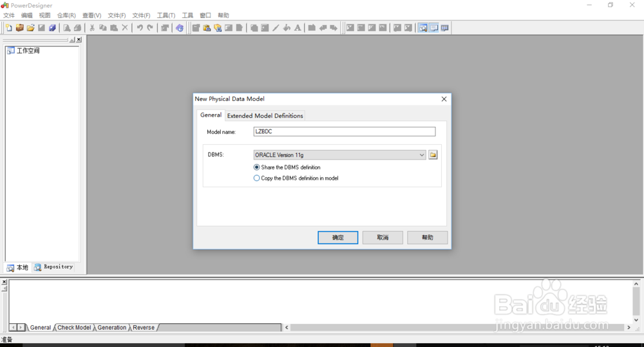644x347 pixels.
Task: Switch to Extended Model Definitions tab
Action: pyautogui.click(x=265, y=116)
